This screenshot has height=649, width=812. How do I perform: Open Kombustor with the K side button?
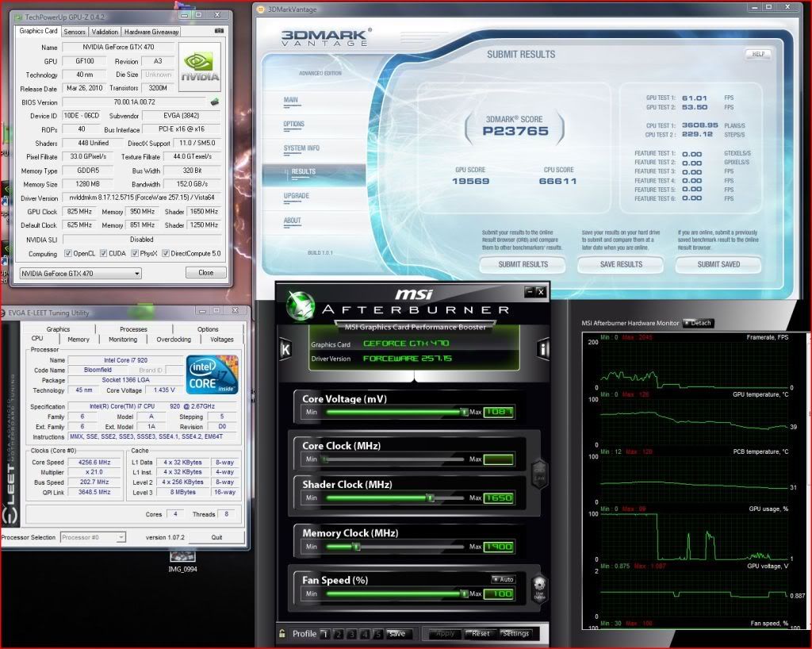click(x=285, y=349)
